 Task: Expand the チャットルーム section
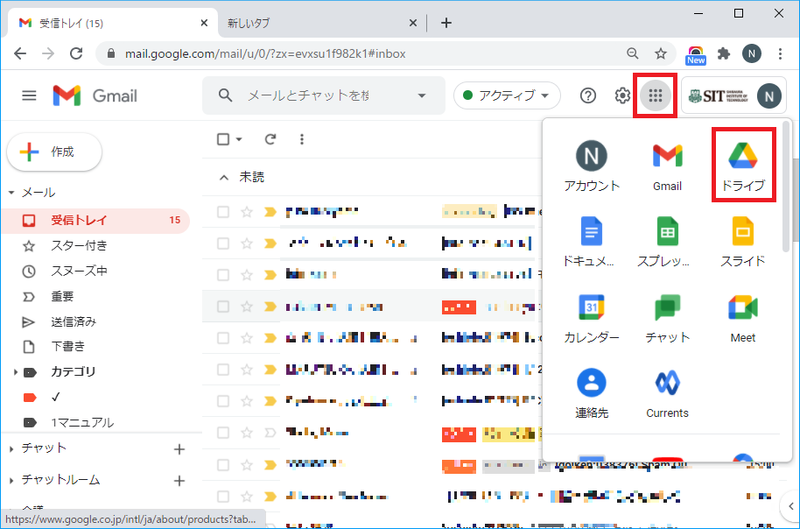pos(11,481)
